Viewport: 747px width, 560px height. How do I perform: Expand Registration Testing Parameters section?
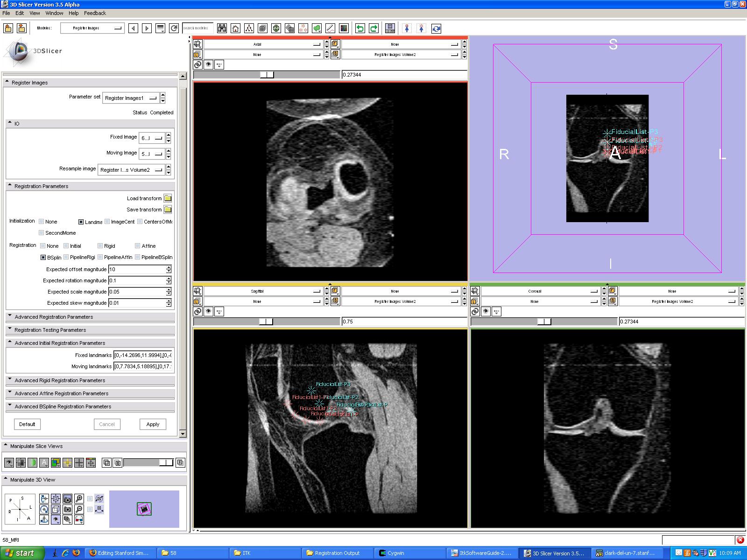[90, 330]
